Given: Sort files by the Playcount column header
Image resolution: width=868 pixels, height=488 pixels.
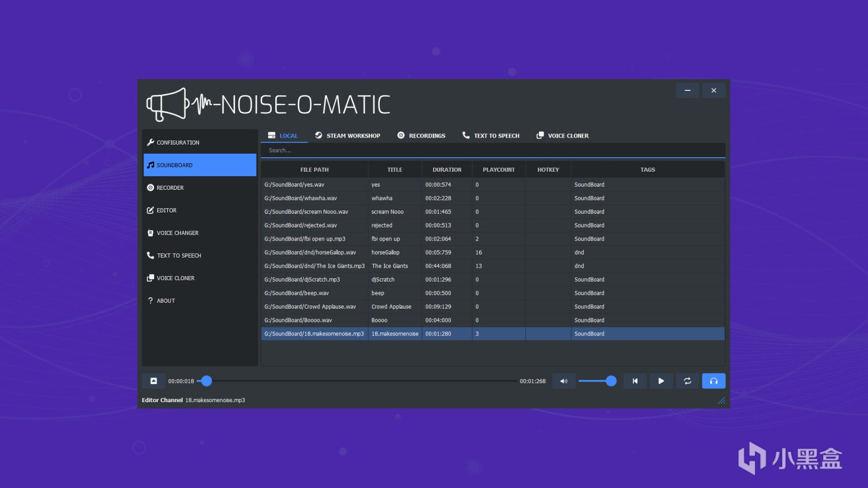Looking at the screenshot, I should tap(498, 169).
